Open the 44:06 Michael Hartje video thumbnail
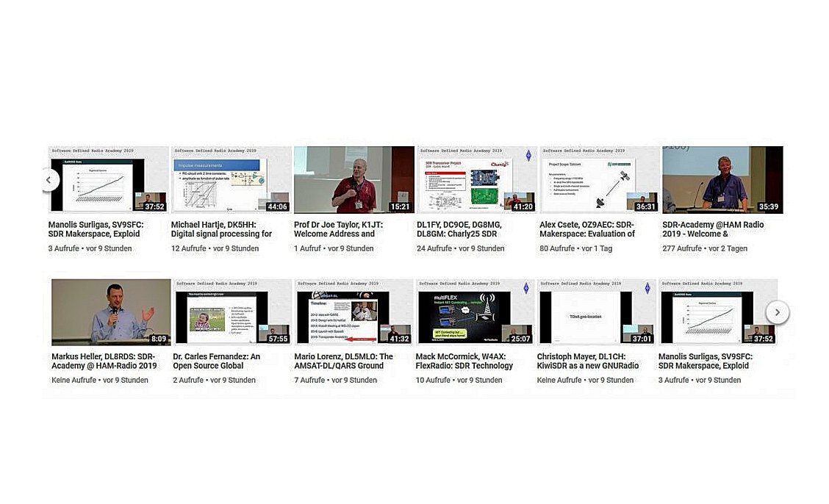The height and width of the screenshot is (504, 829). (x=231, y=180)
